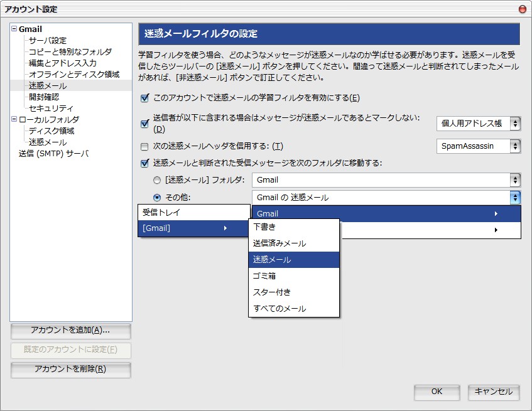This screenshot has width=532, height=411.
Task: Open the 個人用アドレス帳 dropdown
Action: [x=479, y=124]
